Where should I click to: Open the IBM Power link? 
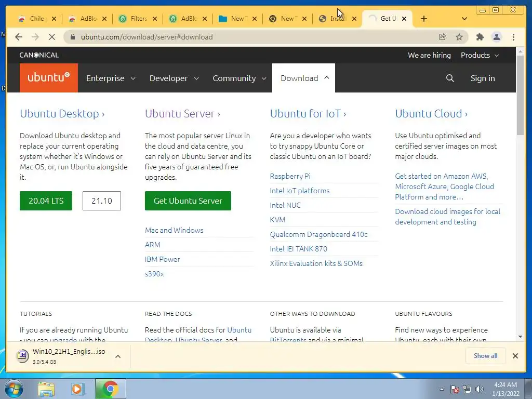click(x=162, y=260)
